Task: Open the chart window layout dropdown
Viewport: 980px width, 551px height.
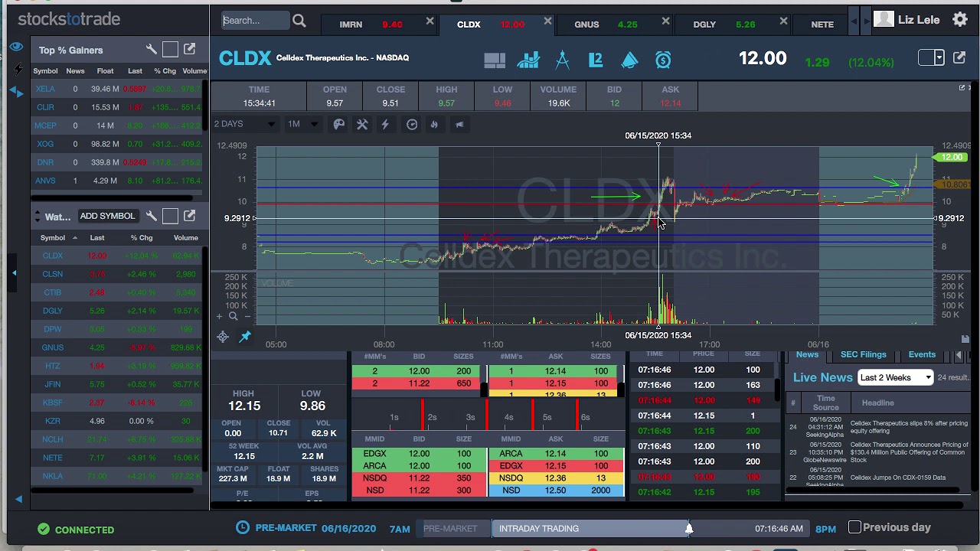Action: [x=931, y=58]
